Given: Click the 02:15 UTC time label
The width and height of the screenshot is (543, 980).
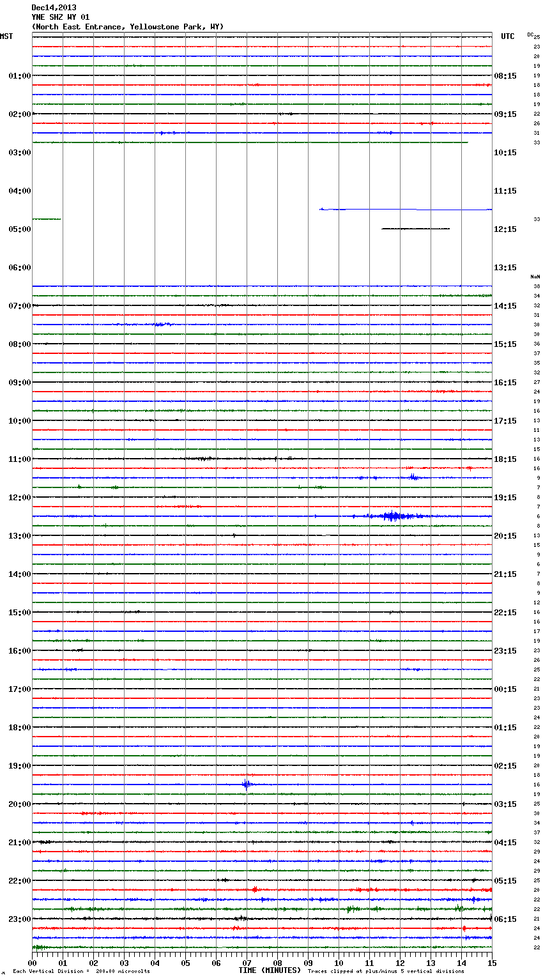Looking at the screenshot, I should click(x=505, y=766).
